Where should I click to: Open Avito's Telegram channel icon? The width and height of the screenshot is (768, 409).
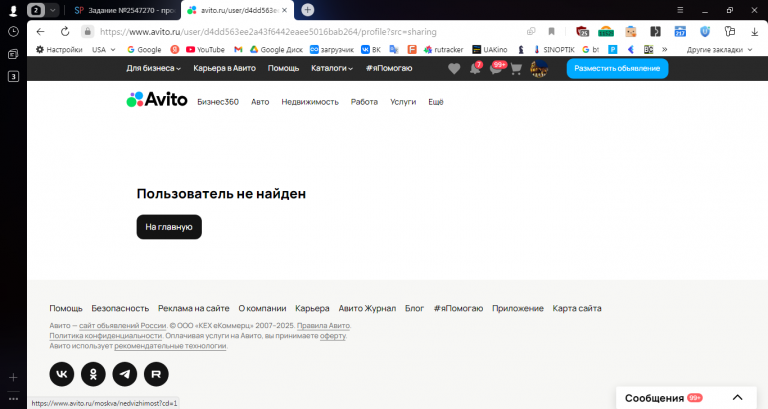click(125, 374)
